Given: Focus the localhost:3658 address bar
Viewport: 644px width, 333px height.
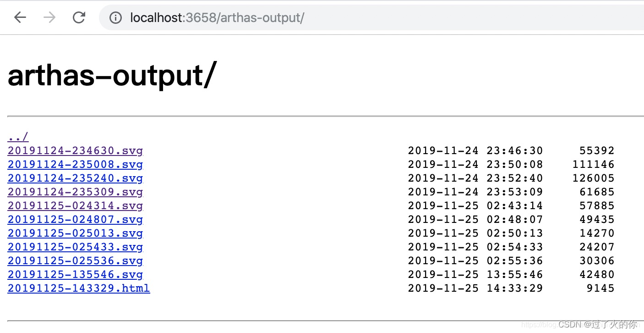Looking at the screenshot, I should pos(321,18).
